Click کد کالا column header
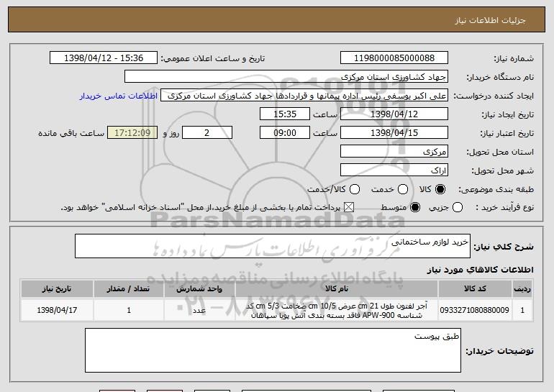Screen dimensions: 554x392 475,289
